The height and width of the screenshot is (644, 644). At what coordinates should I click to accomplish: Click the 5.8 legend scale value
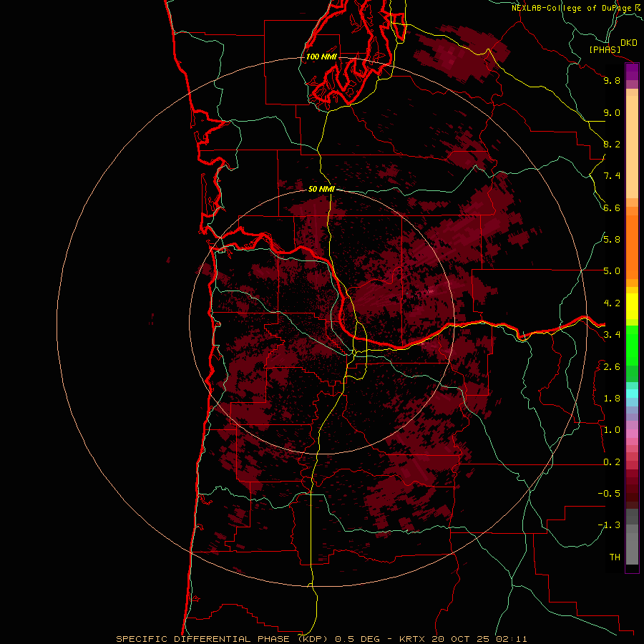pos(612,240)
